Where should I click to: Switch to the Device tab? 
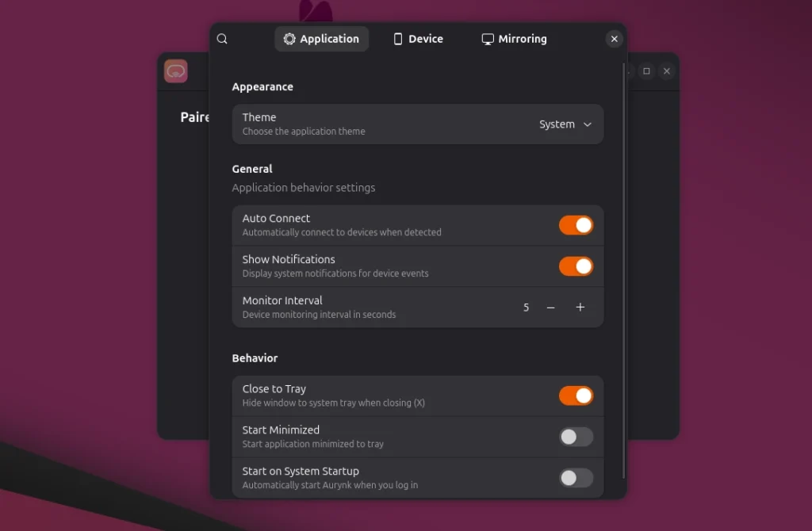pyautogui.click(x=418, y=39)
